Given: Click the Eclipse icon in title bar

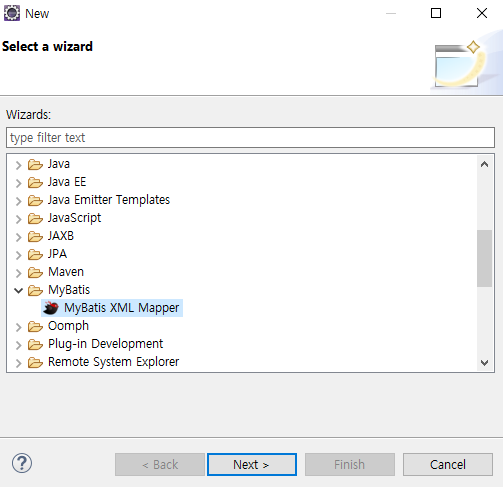Looking at the screenshot, I should (x=12, y=13).
